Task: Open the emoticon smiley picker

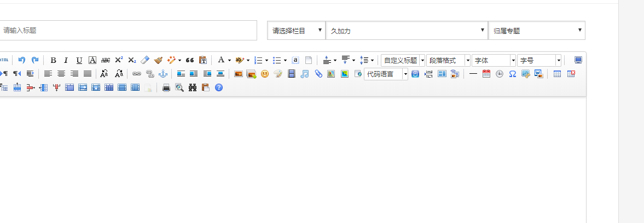Action: [265, 74]
